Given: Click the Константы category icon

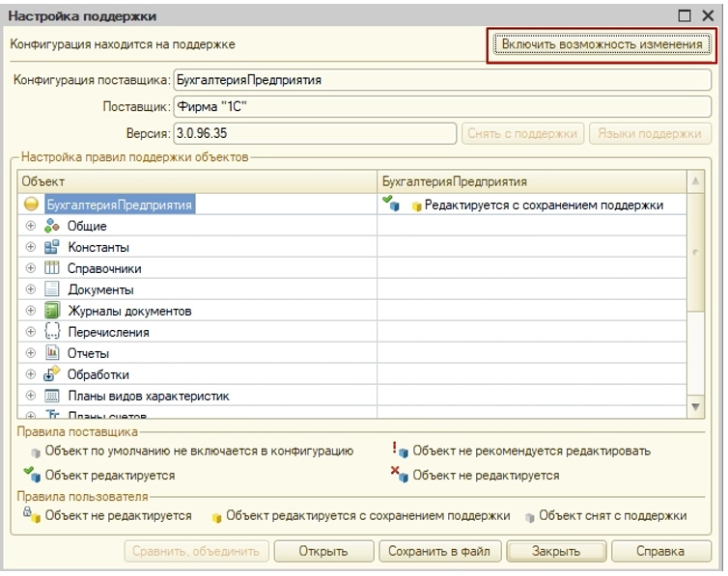Looking at the screenshot, I should coord(52,247).
